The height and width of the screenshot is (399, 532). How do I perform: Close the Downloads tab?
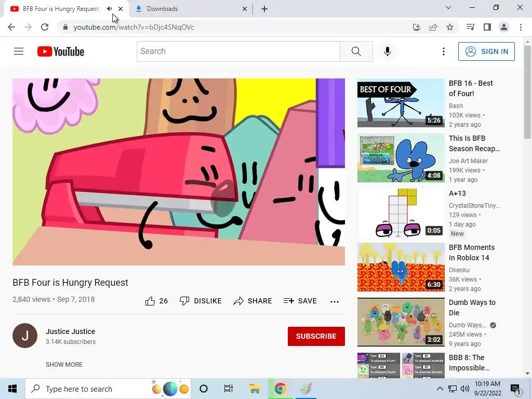(x=245, y=9)
